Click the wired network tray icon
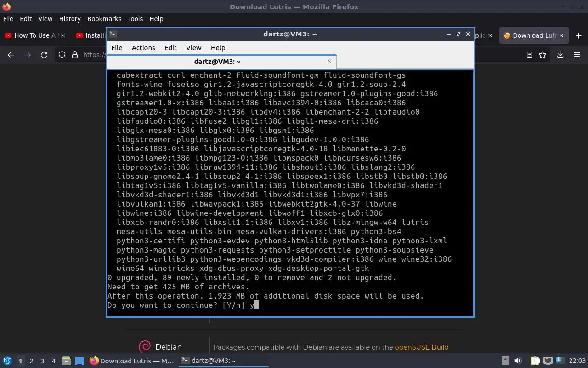 pyautogui.click(x=548, y=361)
